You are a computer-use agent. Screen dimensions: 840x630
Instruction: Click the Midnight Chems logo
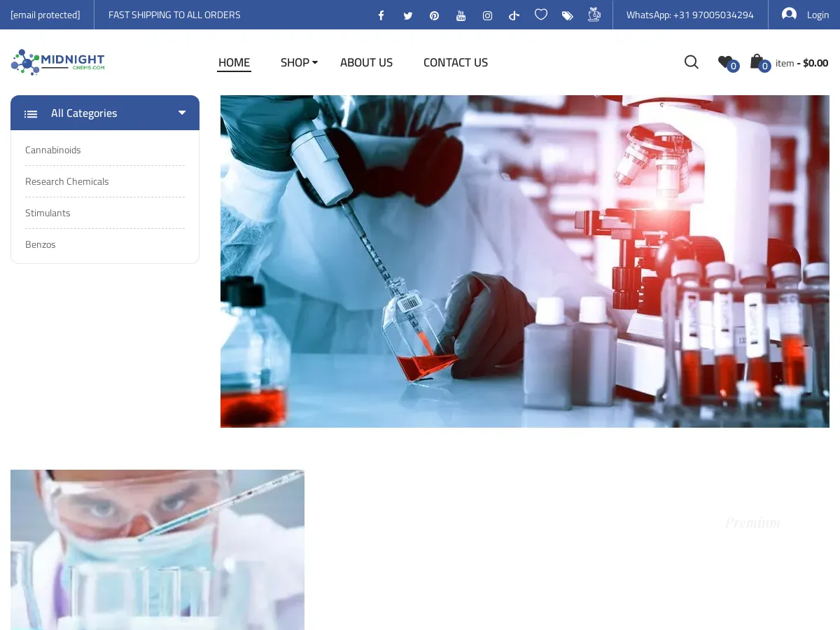coord(58,62)
